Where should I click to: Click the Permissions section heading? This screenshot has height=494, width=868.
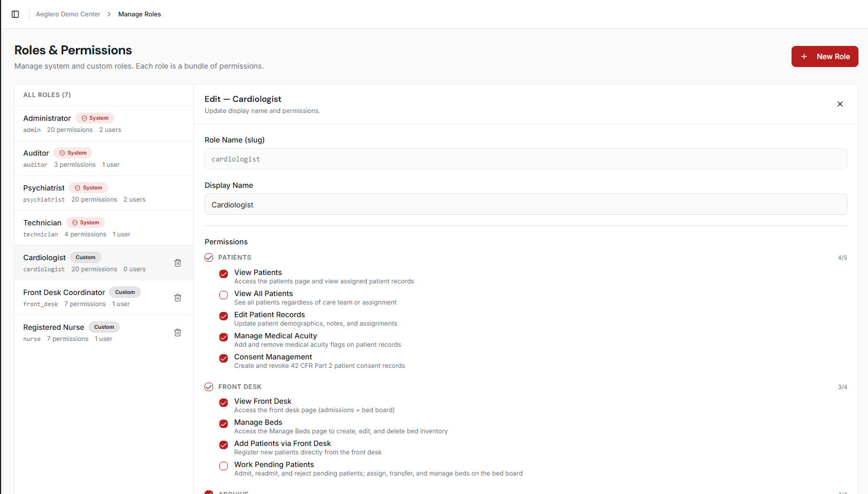[x=226, y=242]
